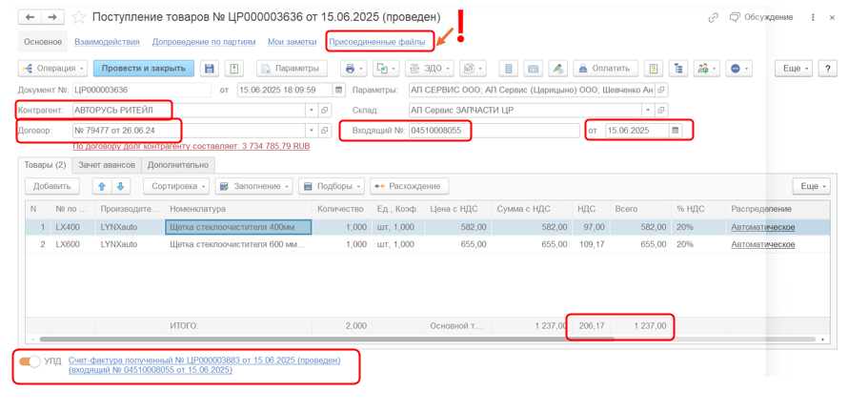This screenshot has width=868, height=412.
Task: Open calendar picker for incoming document date
Action: [x=676, y=131]
